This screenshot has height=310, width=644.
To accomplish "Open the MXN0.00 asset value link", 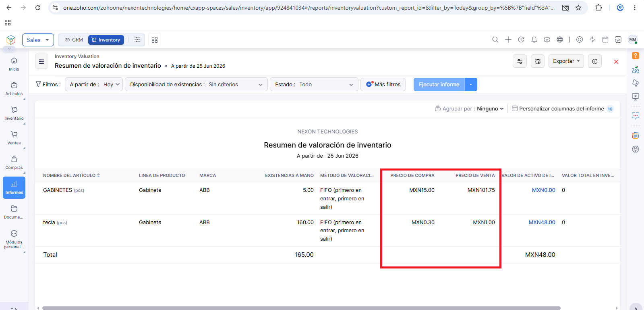I will [x=544, y=190].
